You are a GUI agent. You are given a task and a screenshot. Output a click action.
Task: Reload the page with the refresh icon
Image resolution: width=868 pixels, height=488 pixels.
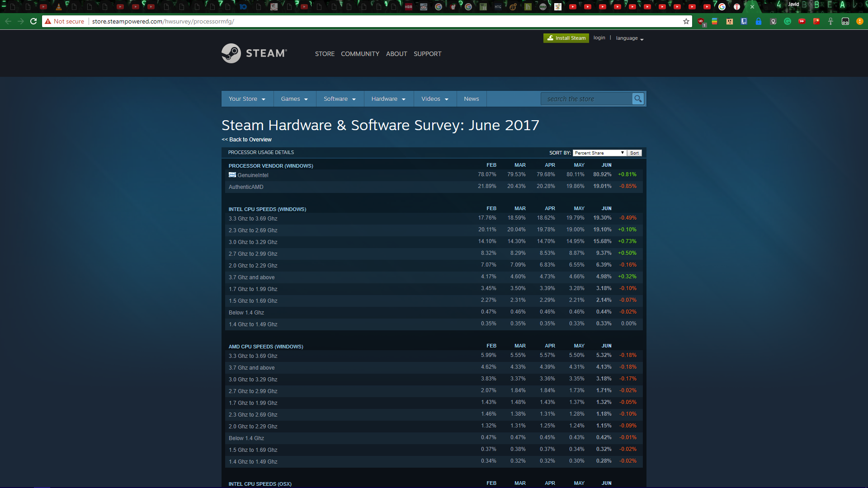[x=33, y=21]
